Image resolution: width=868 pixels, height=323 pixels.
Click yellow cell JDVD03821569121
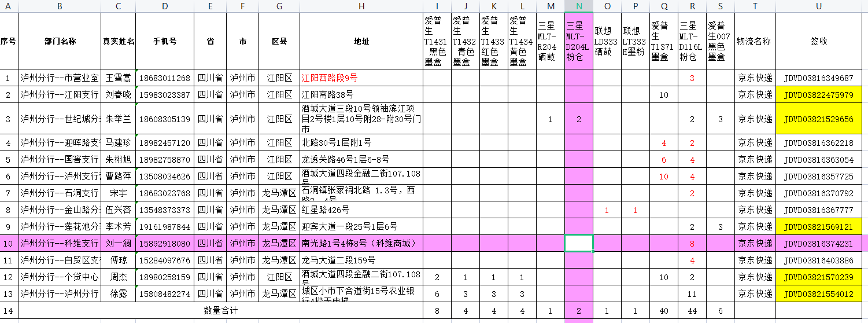(x=819, y=226)
